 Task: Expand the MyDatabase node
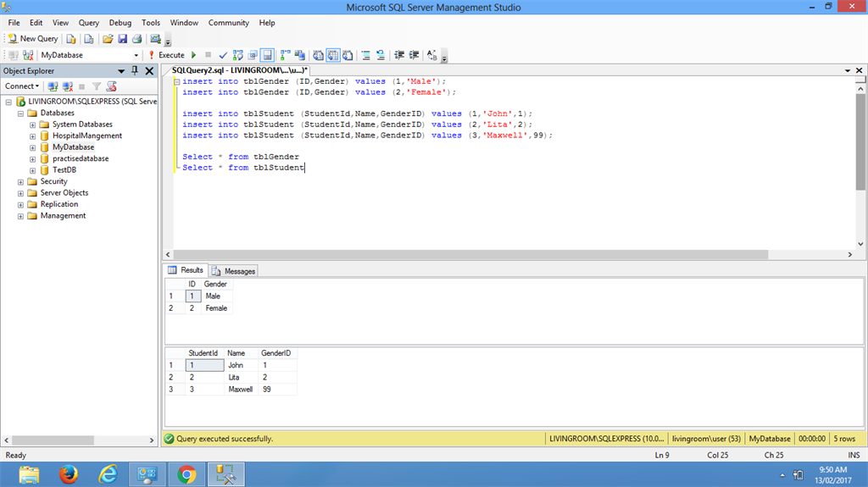click(33, 147)
